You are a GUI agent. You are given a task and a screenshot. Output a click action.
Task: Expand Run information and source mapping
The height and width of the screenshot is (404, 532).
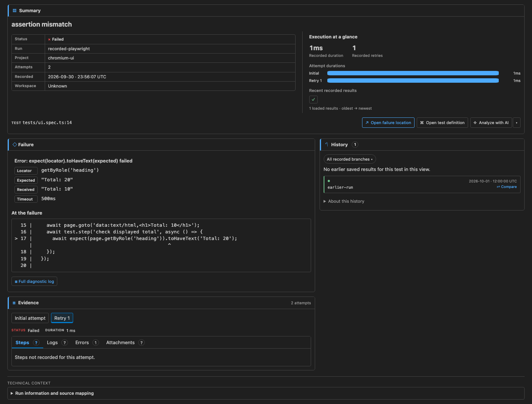coord(266,393)
